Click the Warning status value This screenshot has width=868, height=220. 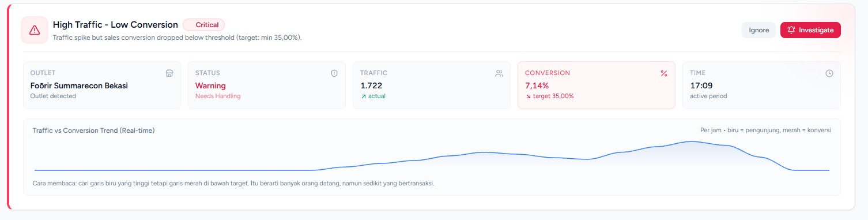click(210, 85)
